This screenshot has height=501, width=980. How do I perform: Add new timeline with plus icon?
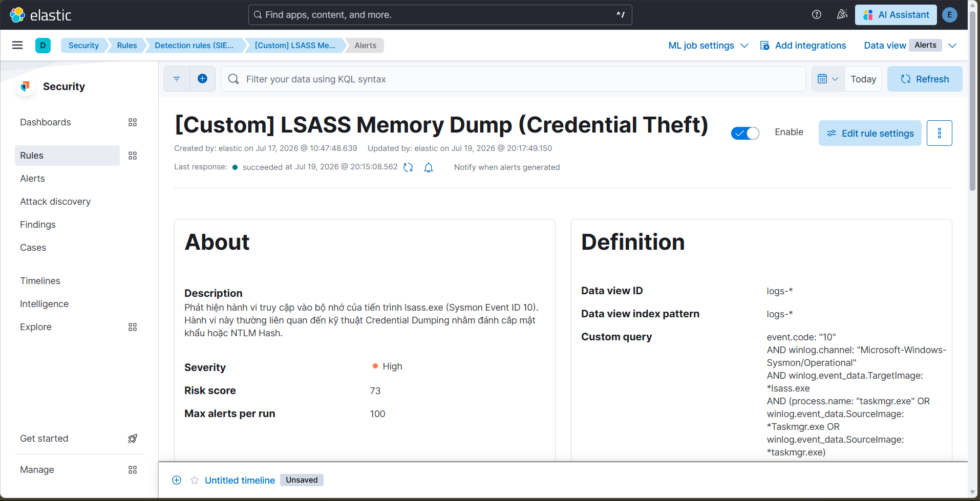coord(177,480)
